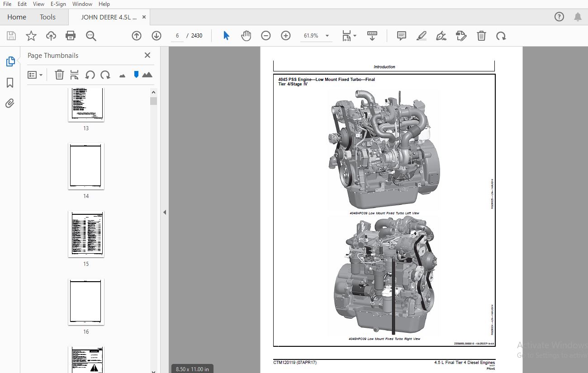588x373 pixels.
Task: Enlarge thumbnail size large mountain icon
Action: click(147, 75)
